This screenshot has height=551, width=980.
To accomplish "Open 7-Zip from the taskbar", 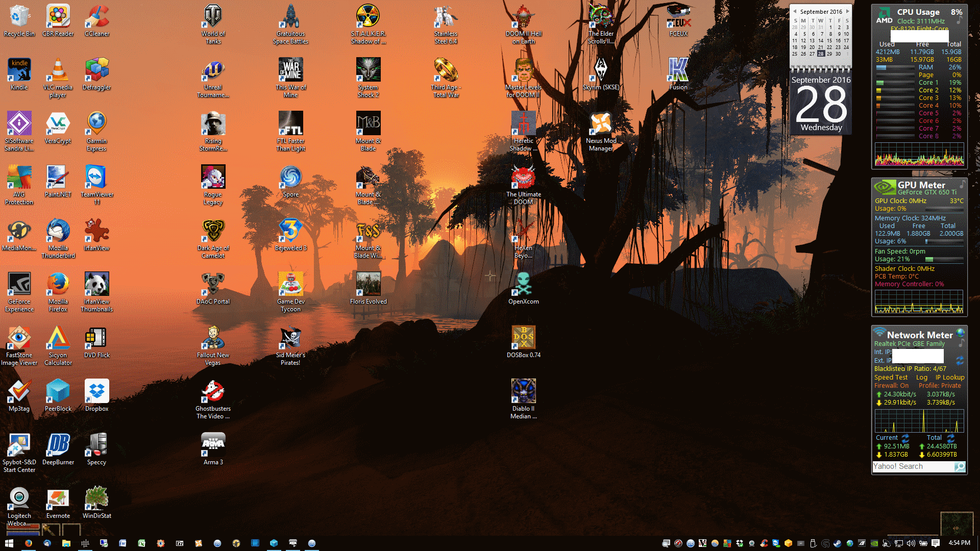I will 179,543.
